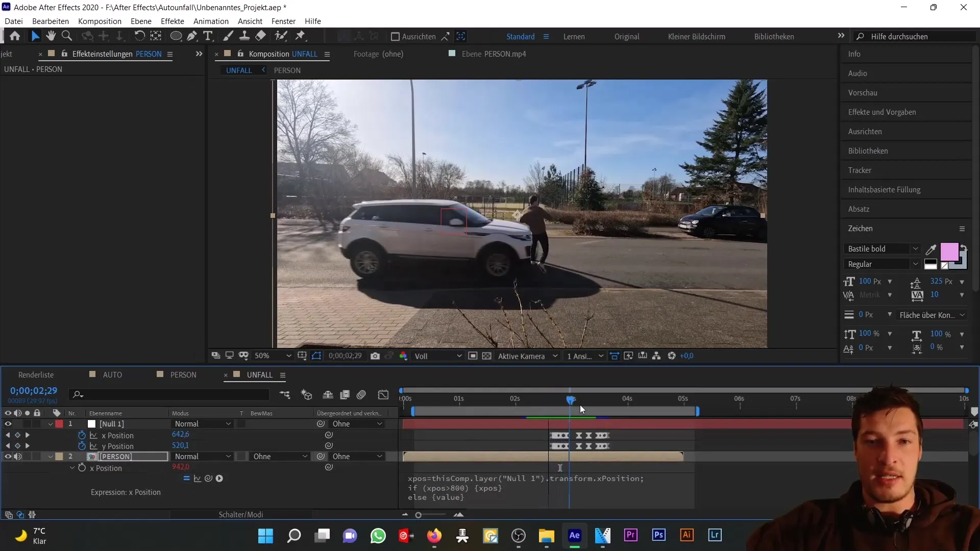The width and height of the screenshot is (980, 551).
Task: Toggle expression enable (equals sign) switch
Action: (x=186, y=479)
